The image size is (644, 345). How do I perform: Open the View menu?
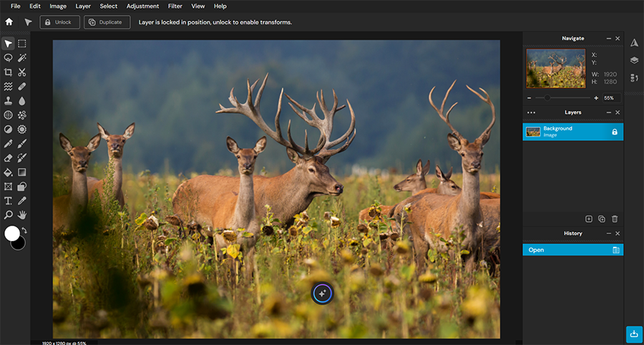[x=198, y=6]
